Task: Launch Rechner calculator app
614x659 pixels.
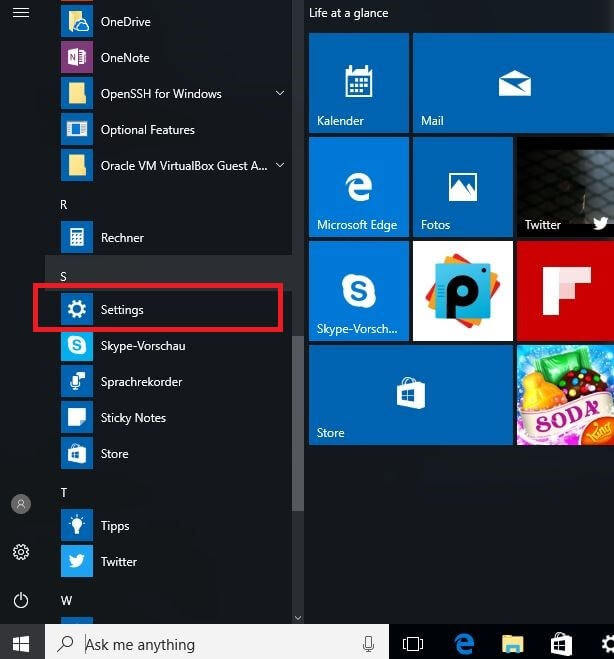Action: point(168,237)
